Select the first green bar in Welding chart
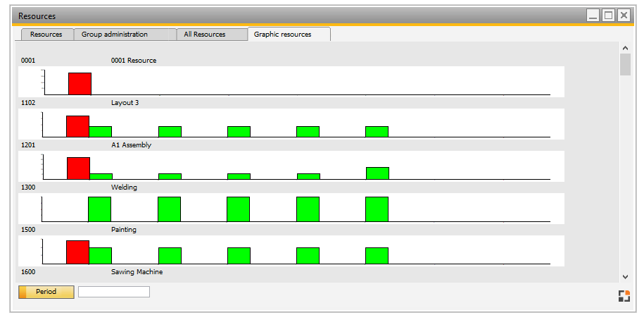This screenshot has width=644, height=320. click(x=99, y=209)
